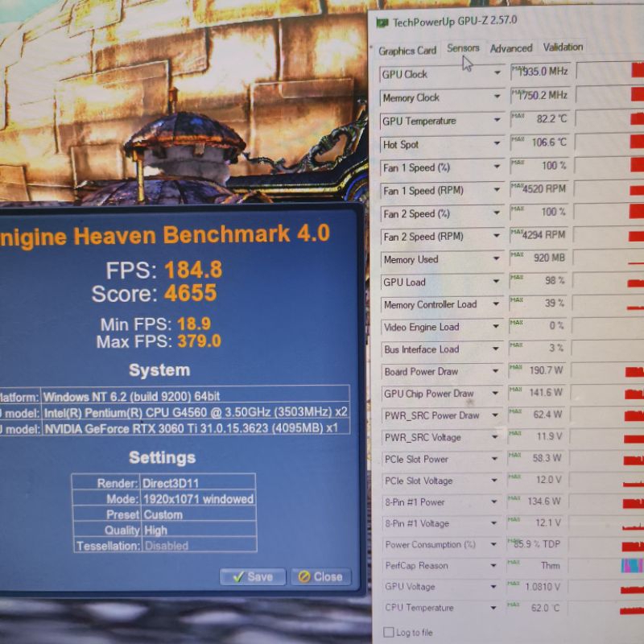Open the Advanced tab
The image size is (644, 644).
[511, 48]
